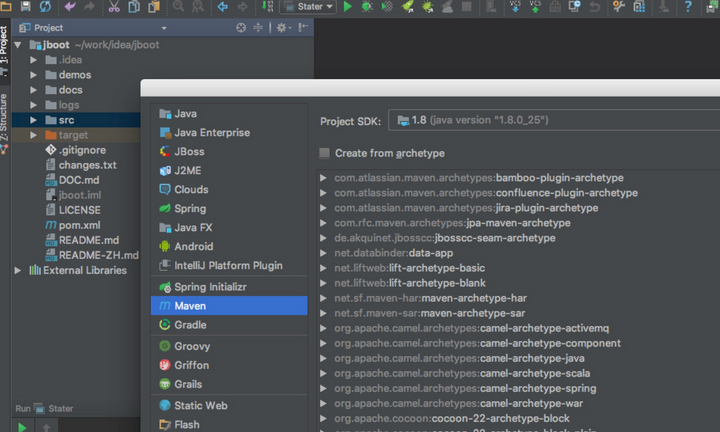Expand the logs folder
This screenshot has width=720, height=432.
tap(33, 105)
